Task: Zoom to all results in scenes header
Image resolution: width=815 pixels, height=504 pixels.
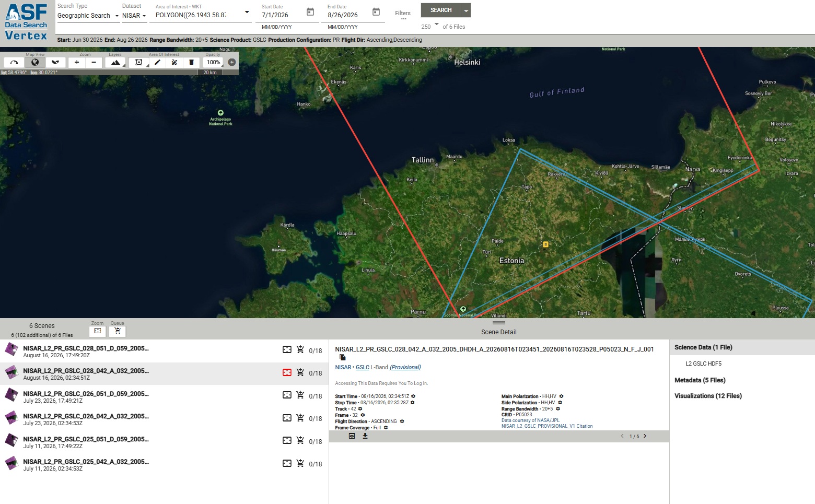Action: click(98, 331)
